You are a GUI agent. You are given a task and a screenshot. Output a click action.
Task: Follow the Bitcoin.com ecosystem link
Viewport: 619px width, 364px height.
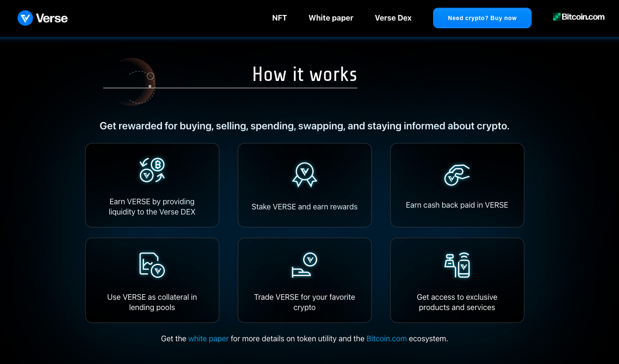(387, 339)
